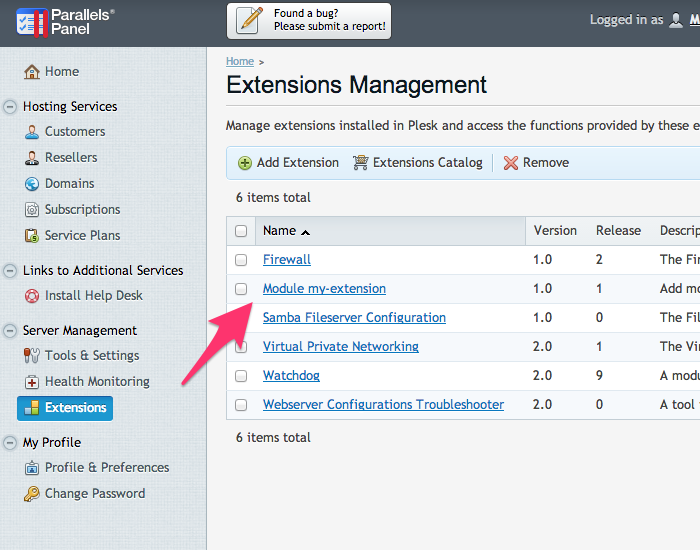Open Samba Fileserver Configuration link
Viewport: 700px width, 550px height.
354,318
